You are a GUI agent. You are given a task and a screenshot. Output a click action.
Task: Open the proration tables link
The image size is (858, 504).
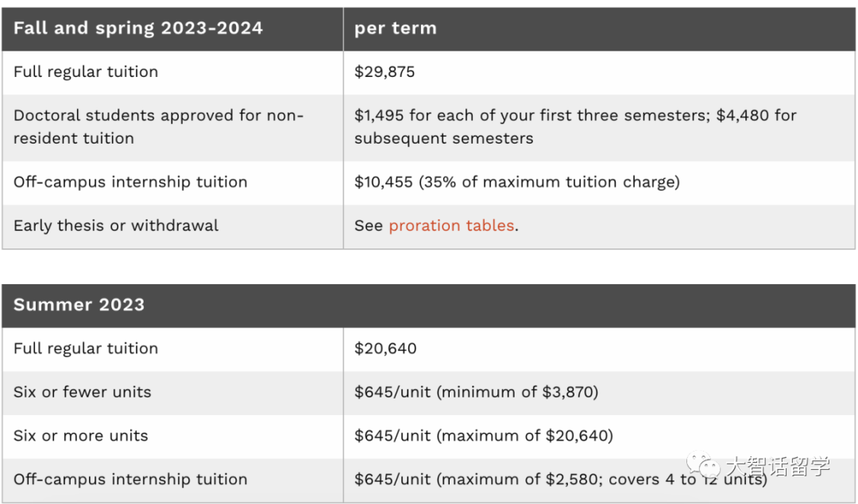coord(451,225)
